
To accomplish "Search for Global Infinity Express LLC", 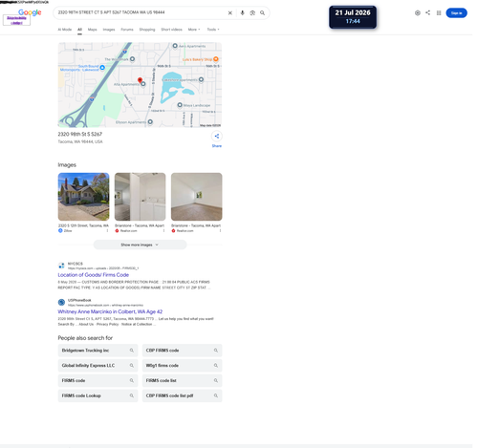I will pos(98,365).
